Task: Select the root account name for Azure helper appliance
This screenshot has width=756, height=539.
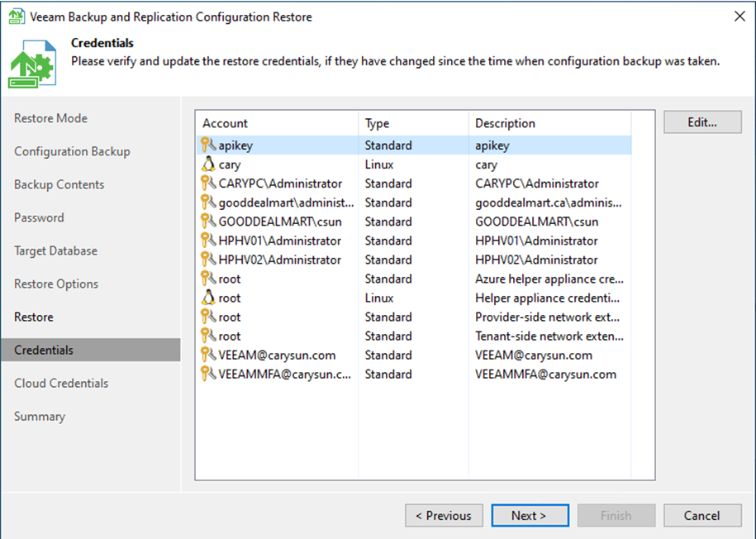Action: [x=230, y=279]
